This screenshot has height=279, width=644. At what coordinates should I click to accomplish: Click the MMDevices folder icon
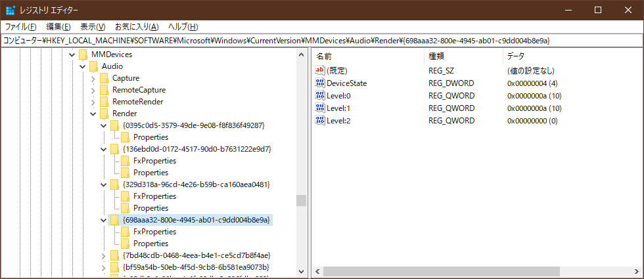(83, 54)
